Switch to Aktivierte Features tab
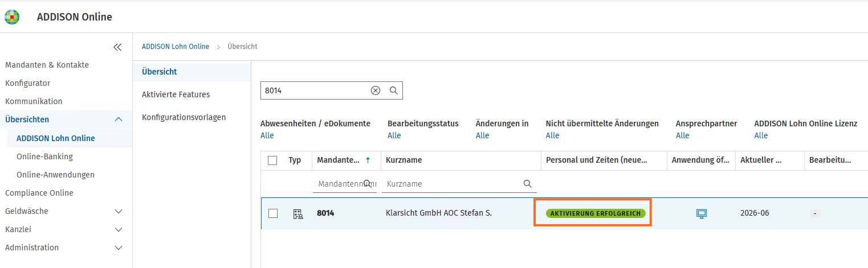This screenshot has height=268, width=868. coord(176,94)
